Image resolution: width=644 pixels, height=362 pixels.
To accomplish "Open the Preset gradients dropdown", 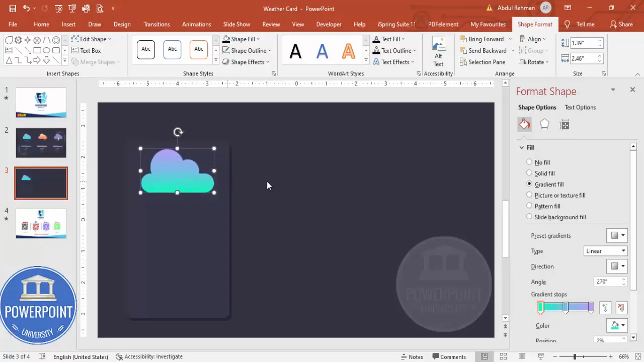I will point(617,235).
